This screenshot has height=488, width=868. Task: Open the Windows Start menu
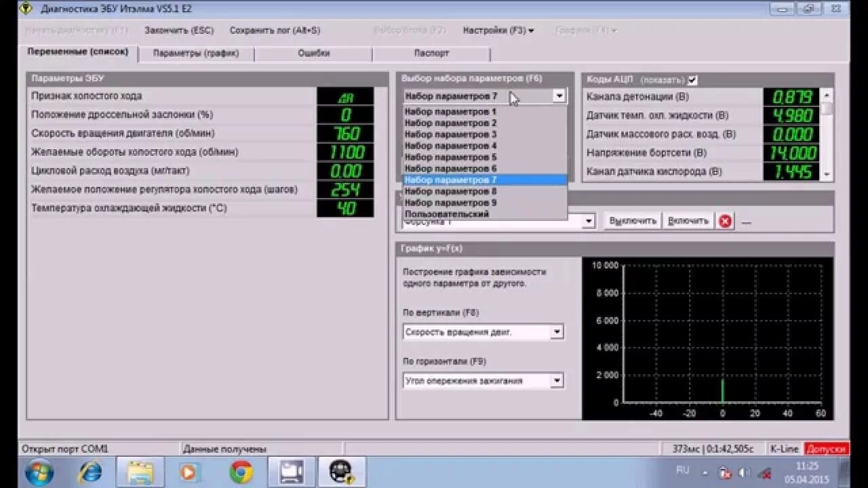39,471
